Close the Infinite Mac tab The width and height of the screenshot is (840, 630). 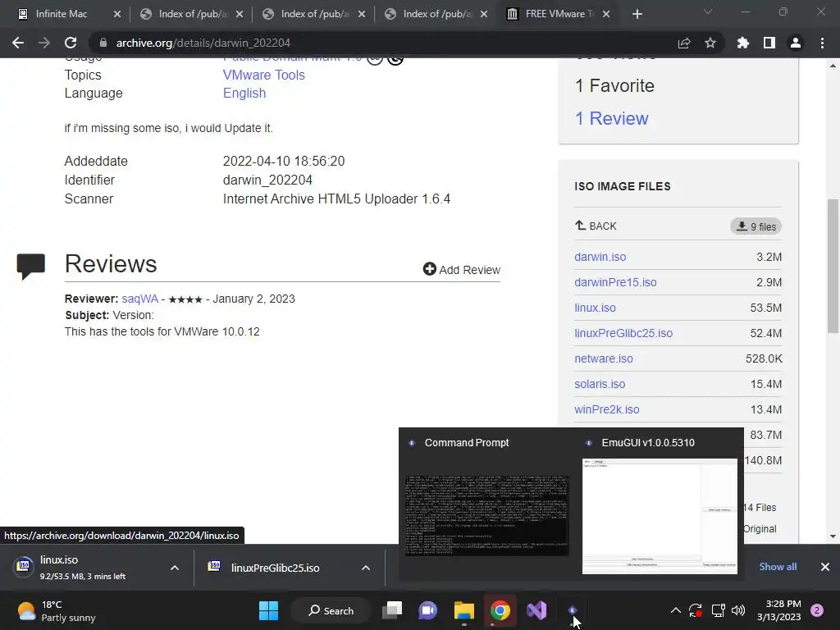(117, 14)
